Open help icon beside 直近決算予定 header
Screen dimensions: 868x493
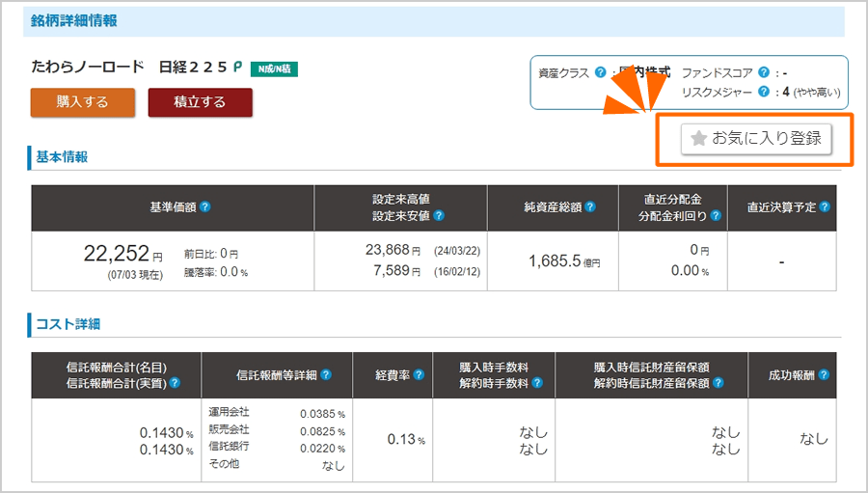825,206
